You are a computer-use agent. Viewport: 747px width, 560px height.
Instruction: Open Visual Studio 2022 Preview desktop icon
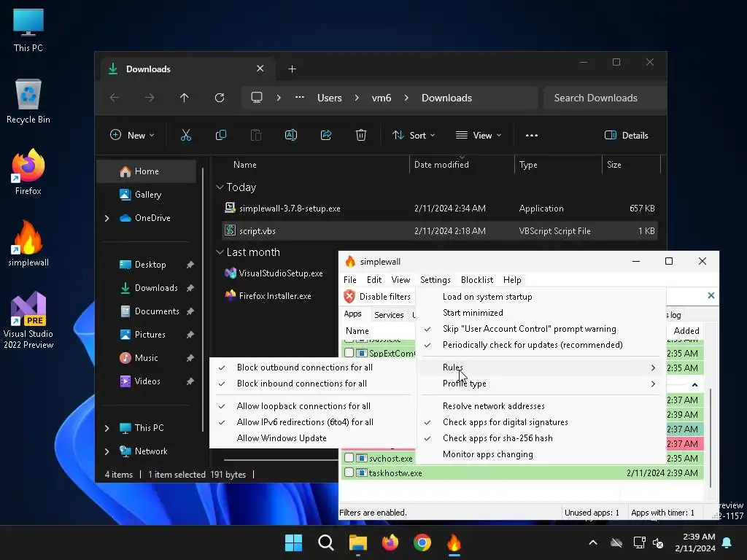[x=28, y=320]
